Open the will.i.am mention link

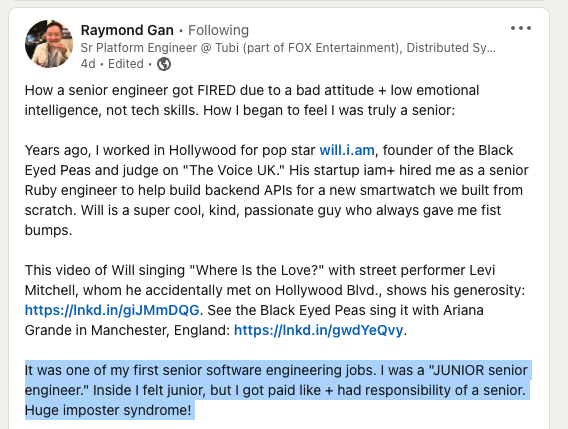click(347, 150)
